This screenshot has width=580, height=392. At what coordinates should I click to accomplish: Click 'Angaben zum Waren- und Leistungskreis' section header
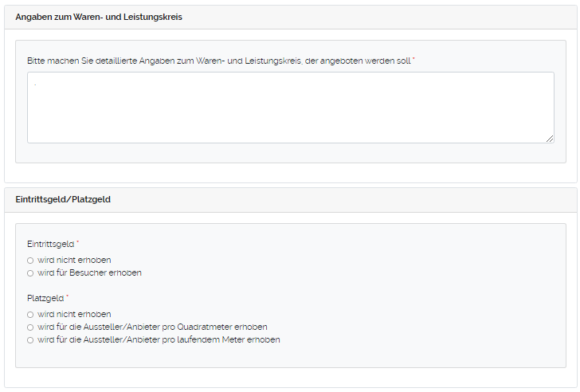coord(99,17)
